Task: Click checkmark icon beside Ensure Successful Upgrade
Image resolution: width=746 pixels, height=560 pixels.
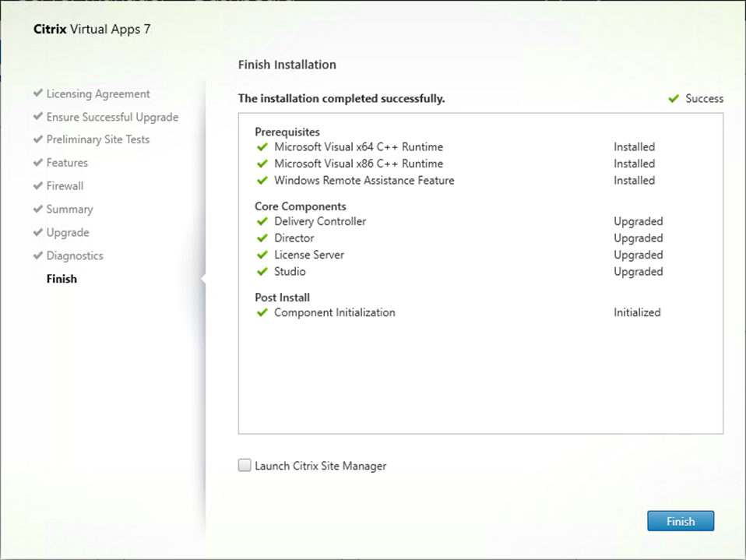Action: (x=38, y=116)
